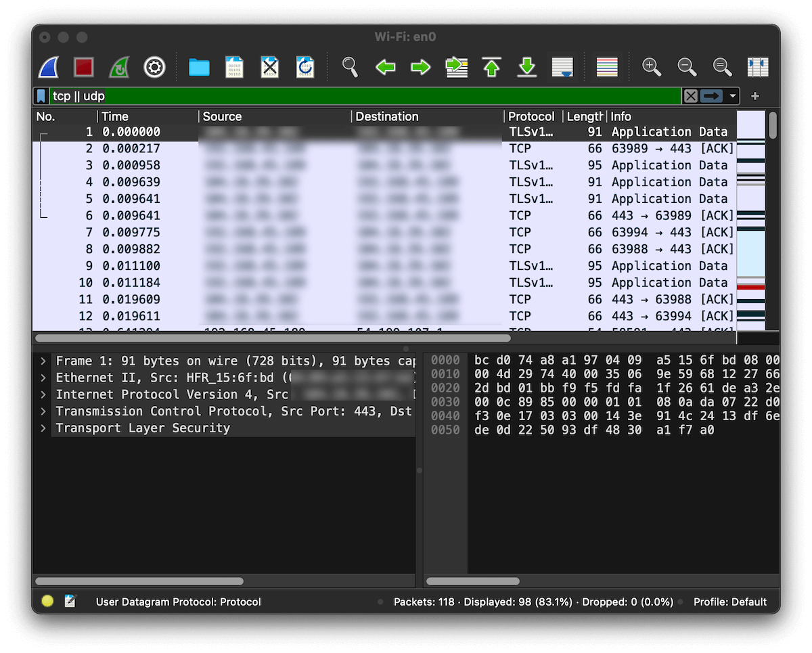Open capture options gear
The image size is (812, 653).
pyautogui.click(x=155, y=67)
